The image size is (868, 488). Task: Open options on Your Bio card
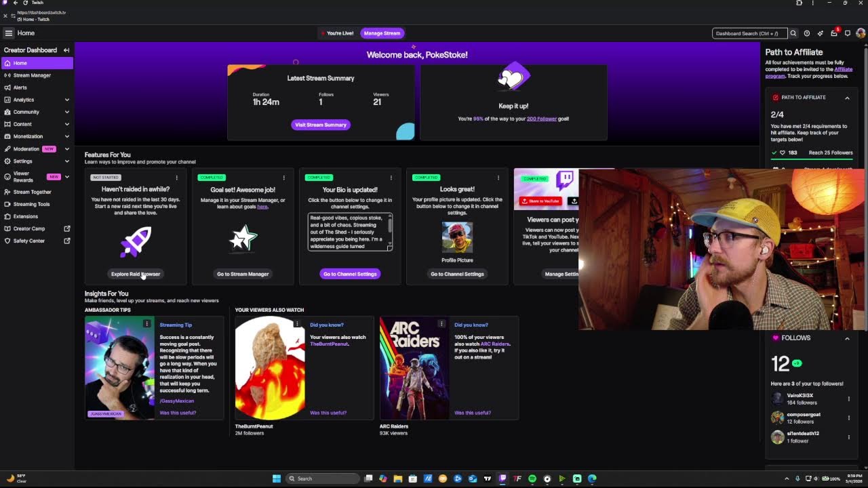pyautogui.click(x=391, y=178)
